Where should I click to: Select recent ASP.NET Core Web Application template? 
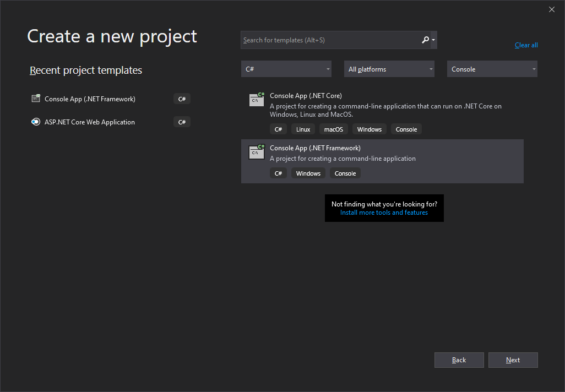pos(90,122)
